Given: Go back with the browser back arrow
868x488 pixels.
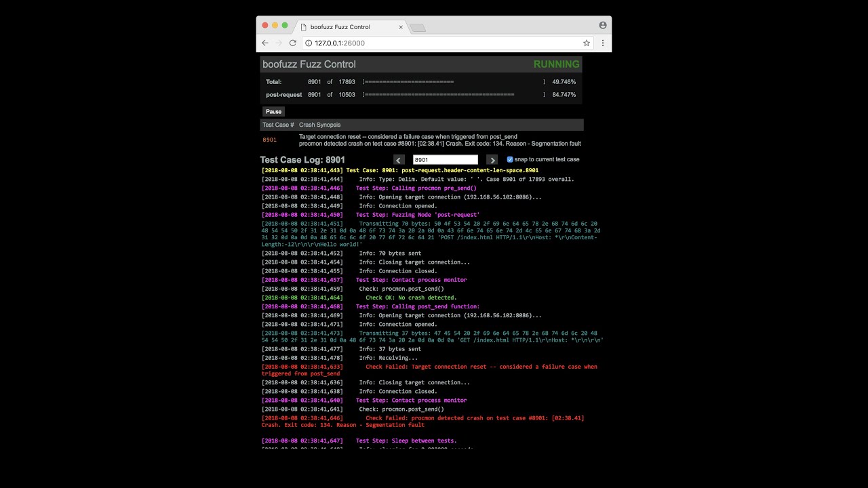Looking at the screenshot, I should (x=265, y=43).
